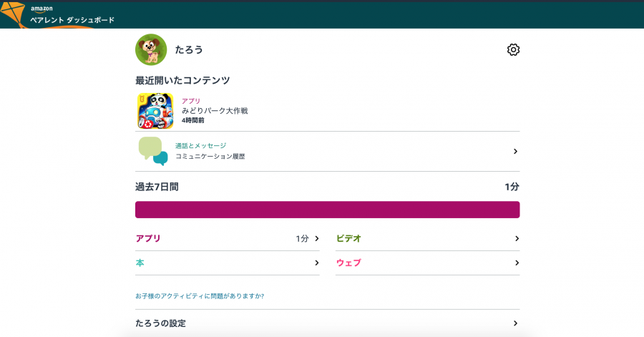Open the ウェブ activity category

(x=348, y=263)
